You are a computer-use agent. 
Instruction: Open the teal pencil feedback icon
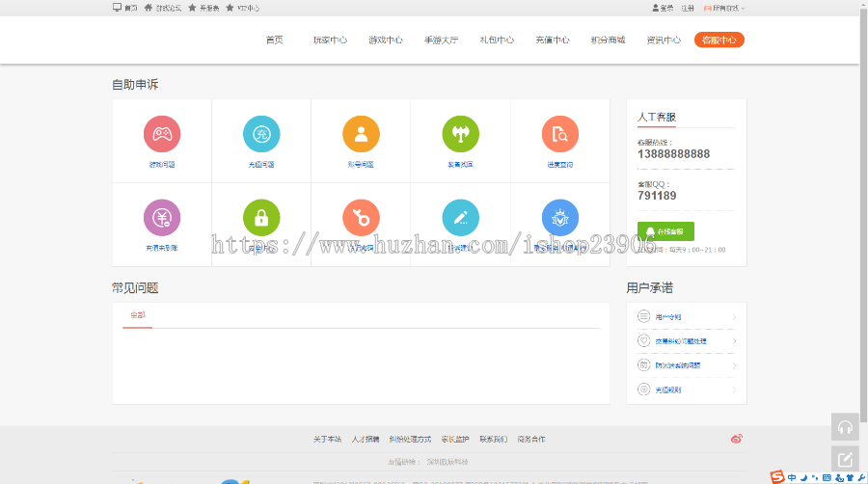pos(461,217)
